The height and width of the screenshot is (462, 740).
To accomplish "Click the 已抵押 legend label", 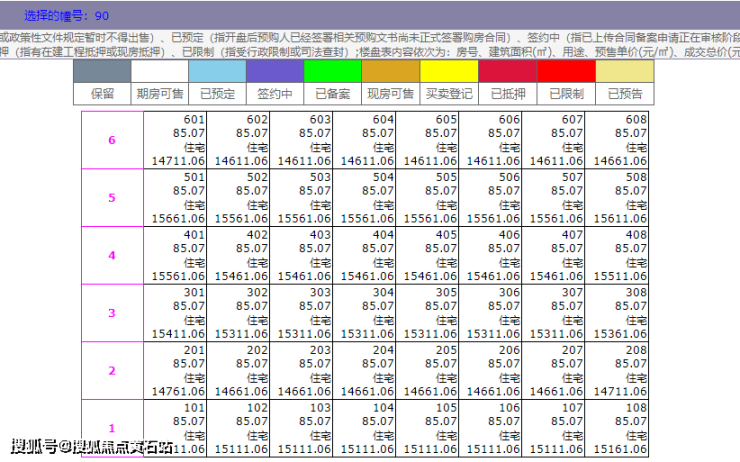I will (x=507, y=94).
